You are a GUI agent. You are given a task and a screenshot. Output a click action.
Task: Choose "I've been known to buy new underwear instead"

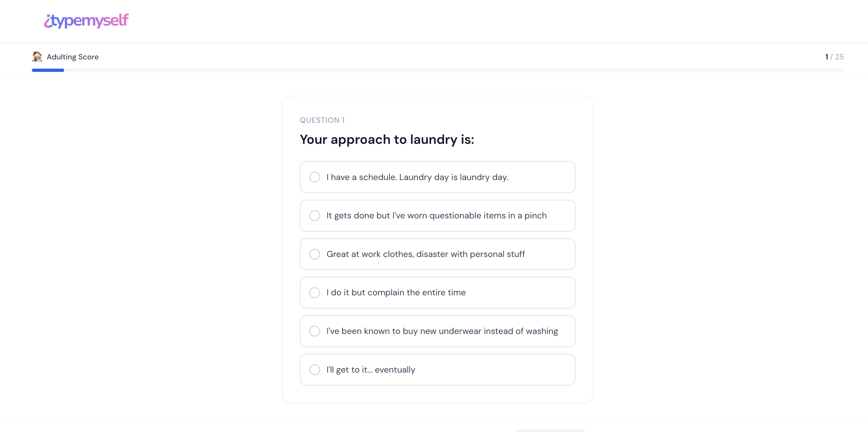click(x=437, y=331)
